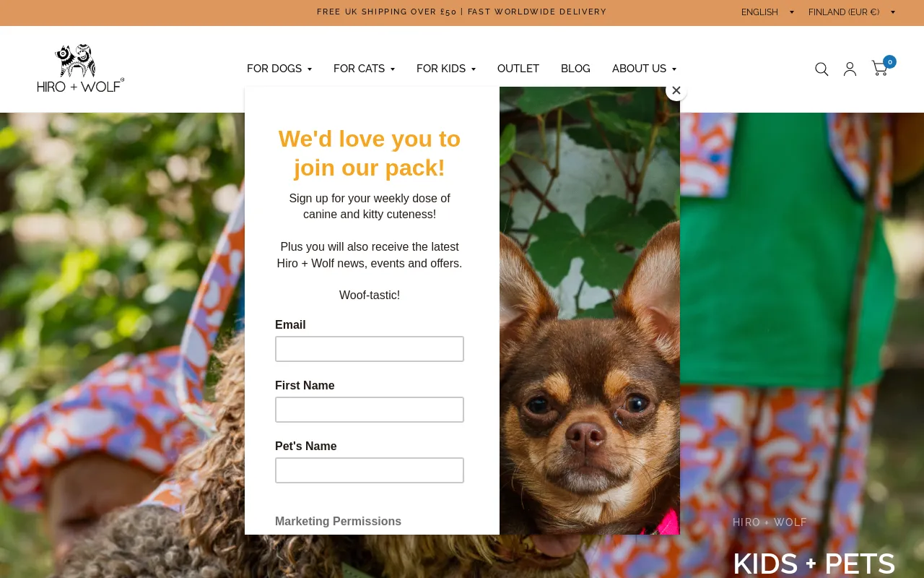The image size is (924, 578).
Task: Click the Kids + Pets banner heading
Action: click(814, 564)
